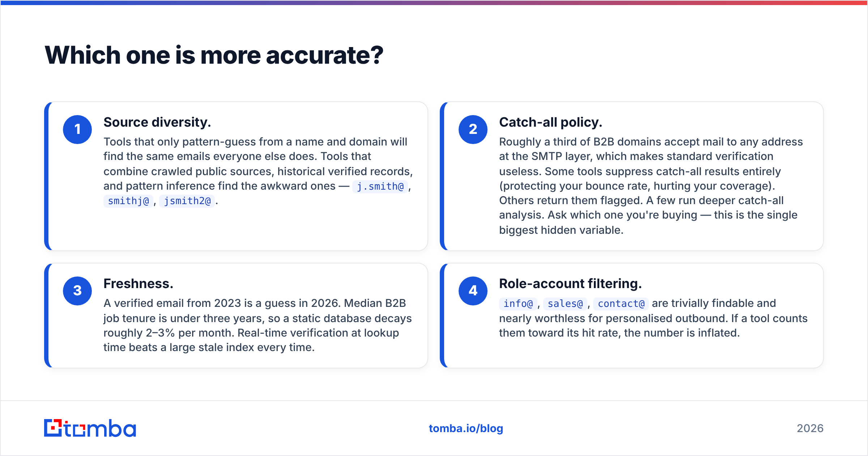Click the number 1 circle badge

click(x=77, y=130)
